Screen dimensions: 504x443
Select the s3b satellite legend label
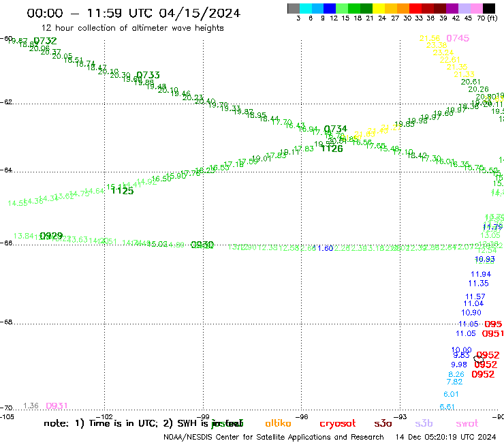tap(424, 423)
